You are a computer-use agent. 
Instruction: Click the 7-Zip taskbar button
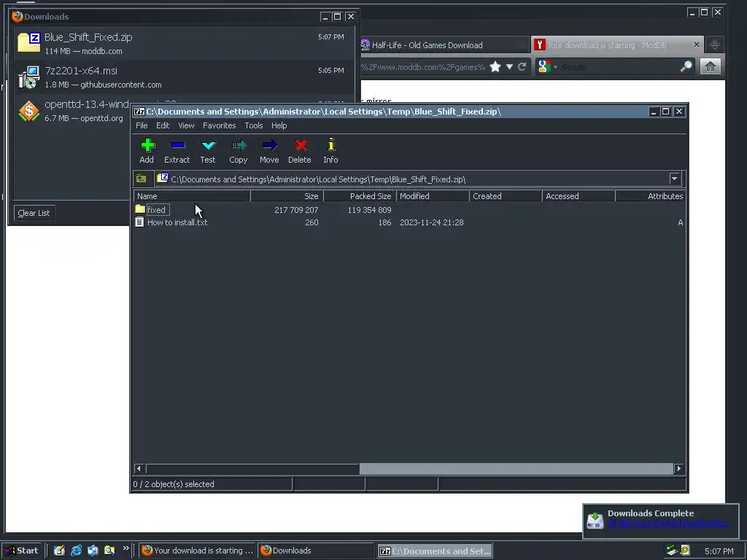coord(435,551)
